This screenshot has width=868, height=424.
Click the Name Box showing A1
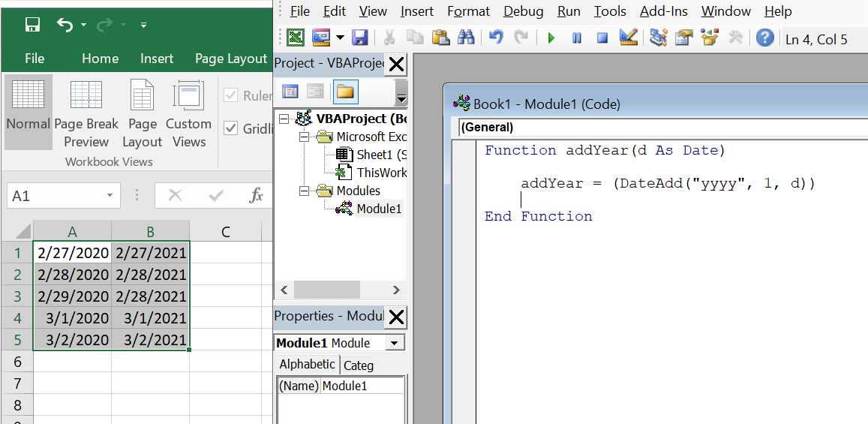(56, 196)
